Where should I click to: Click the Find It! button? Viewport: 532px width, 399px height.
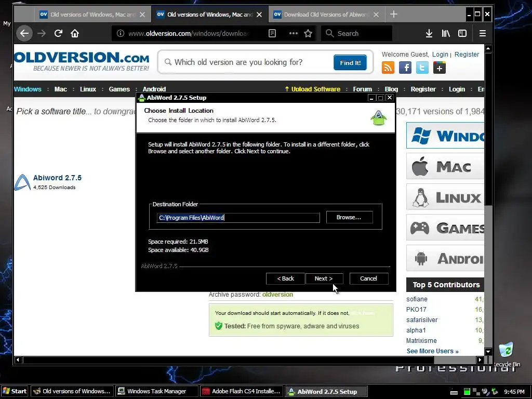pyautogui.click(x=350, y=63)
